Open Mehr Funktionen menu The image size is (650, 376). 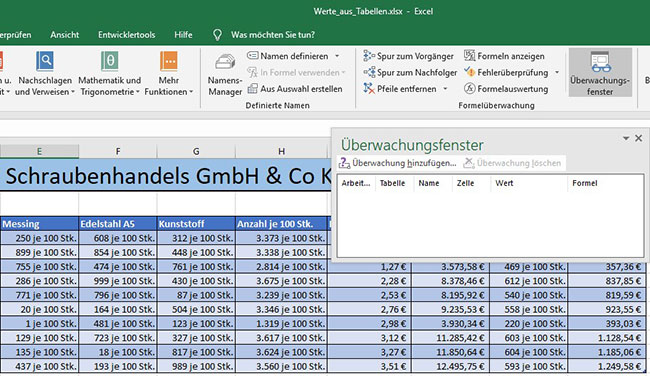pos(169,73)
